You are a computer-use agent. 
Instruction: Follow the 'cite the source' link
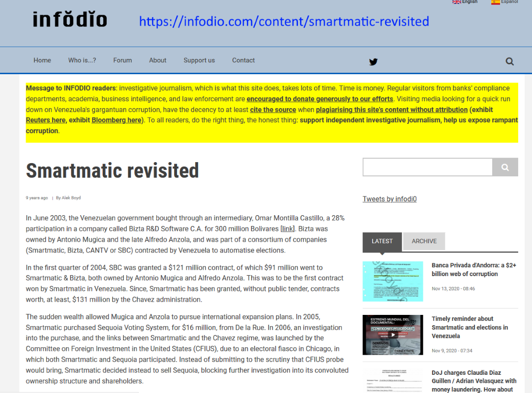tap(273, 110)
